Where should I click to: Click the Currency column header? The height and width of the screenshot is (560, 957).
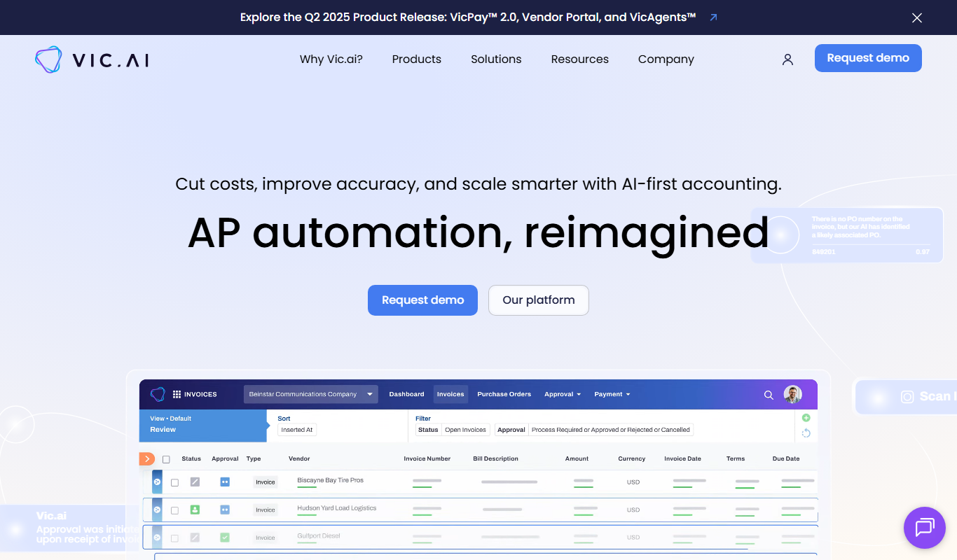click(632, 459)
